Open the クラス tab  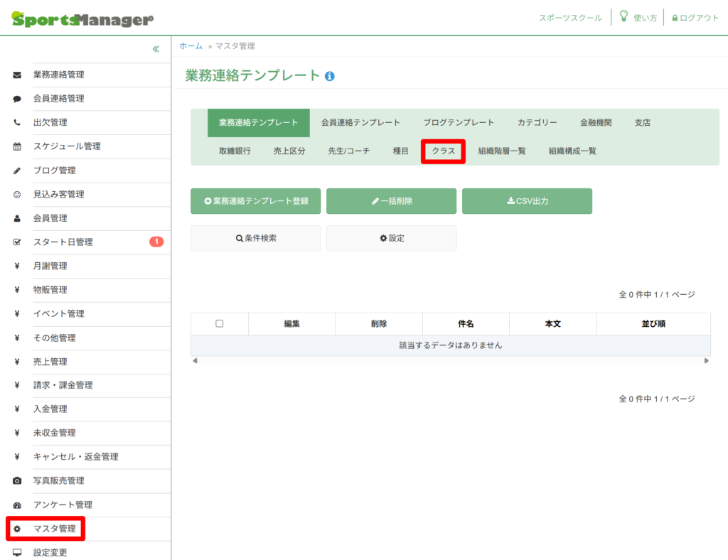[443, 151]
